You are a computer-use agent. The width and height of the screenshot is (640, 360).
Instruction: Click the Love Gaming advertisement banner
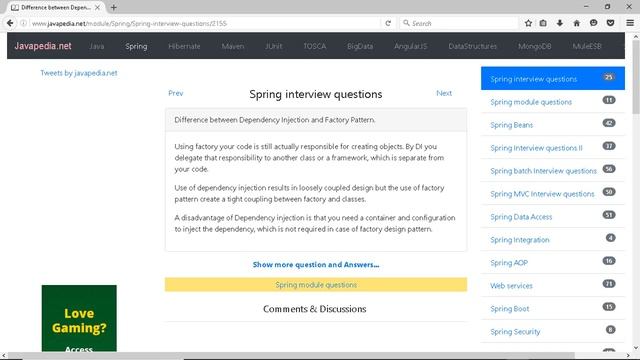pyautogui.click(x=79, y=318)
